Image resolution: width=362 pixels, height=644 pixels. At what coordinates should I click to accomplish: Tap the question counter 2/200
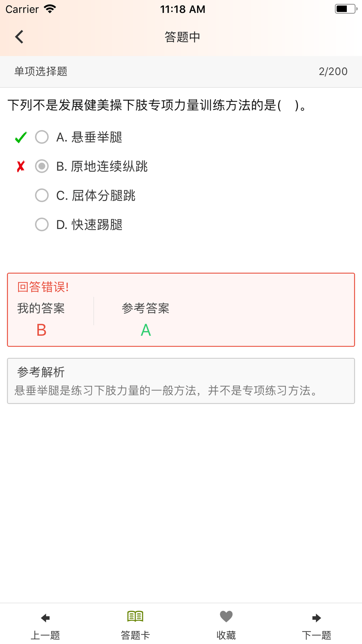pyautogui.click(x=333, y=71)
